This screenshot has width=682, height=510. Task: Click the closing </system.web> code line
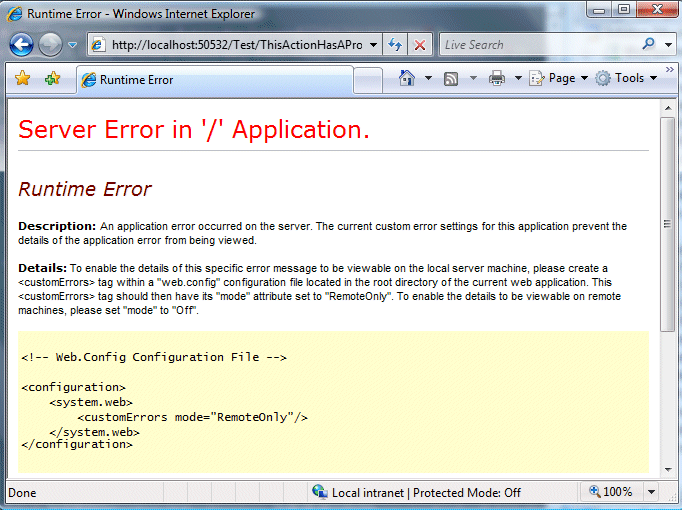[x=94, y=432]
